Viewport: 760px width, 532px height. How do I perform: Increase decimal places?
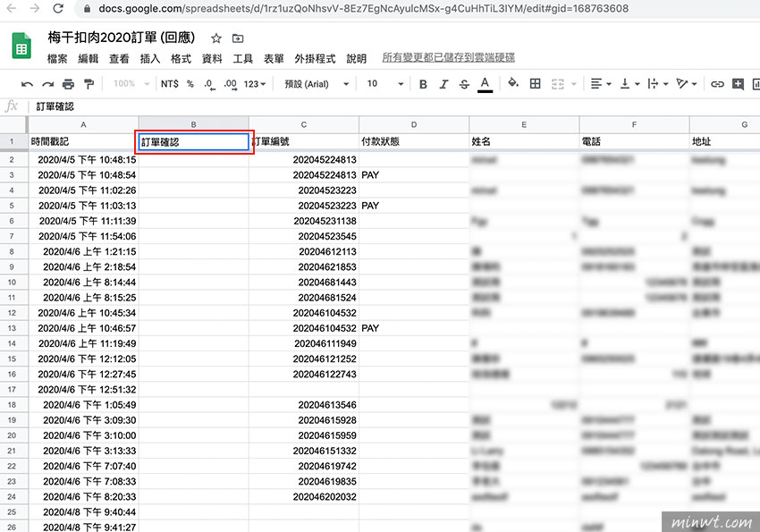(x=230, y=84)
